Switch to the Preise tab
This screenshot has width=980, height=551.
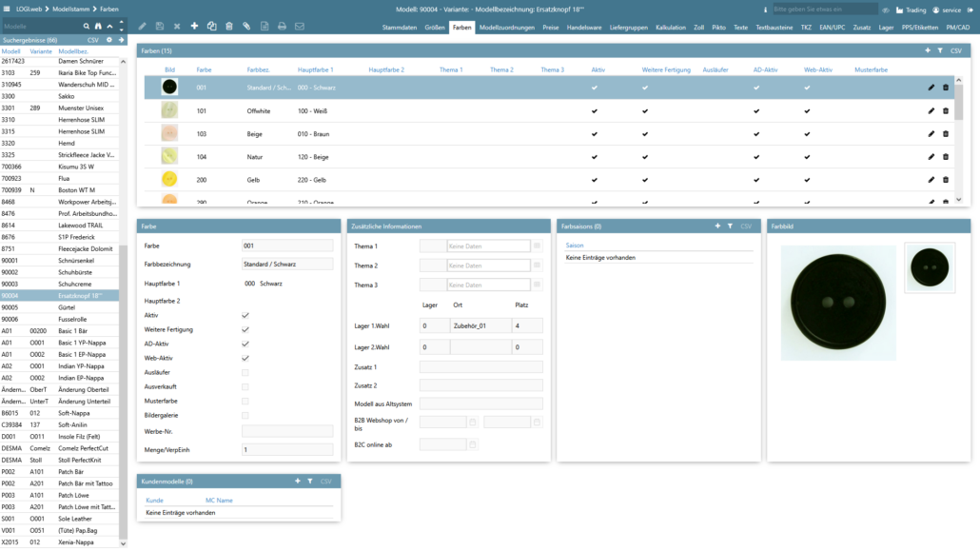pos(550,28)
